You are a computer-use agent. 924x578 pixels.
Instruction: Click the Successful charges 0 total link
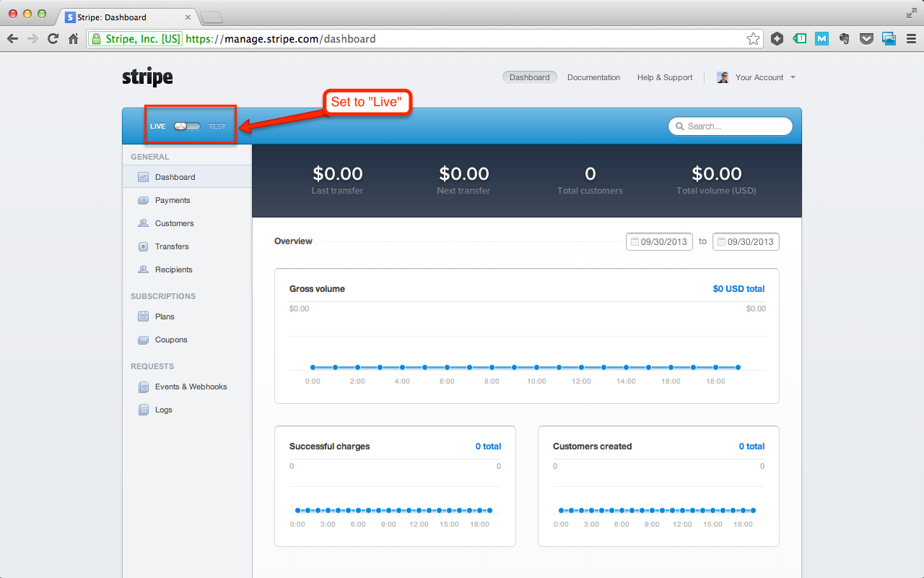click(x=488, y=447)
